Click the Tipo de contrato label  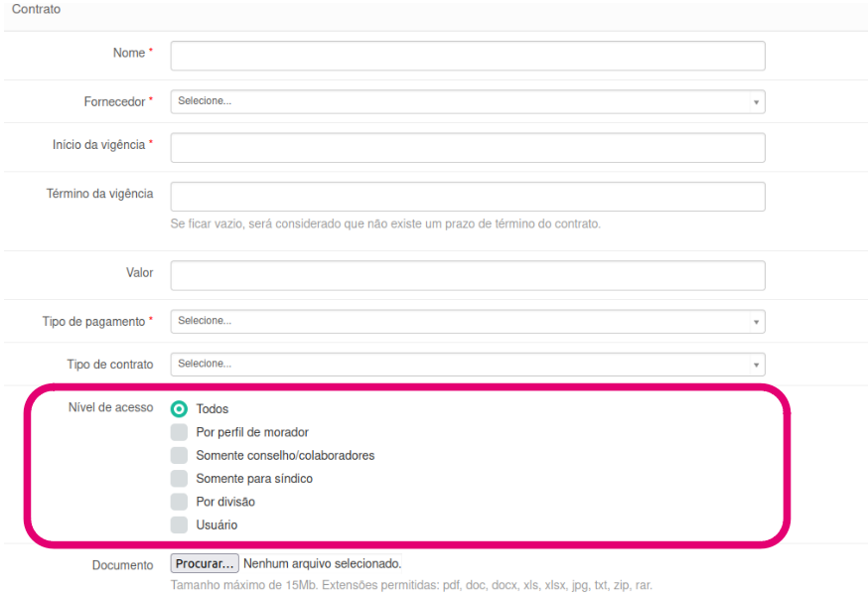point(110,365)
